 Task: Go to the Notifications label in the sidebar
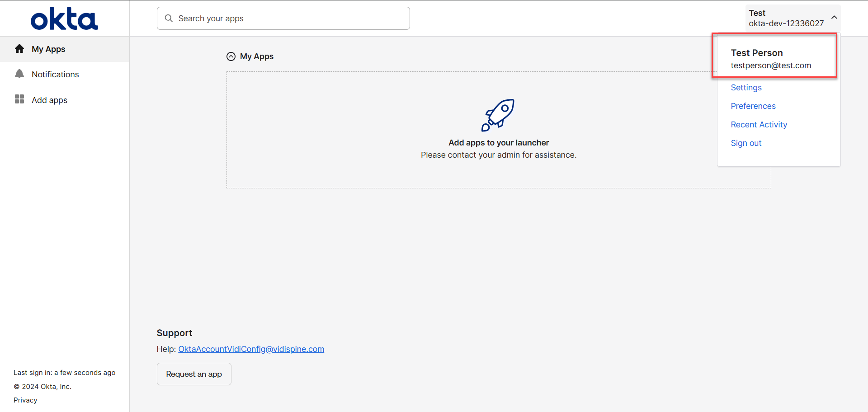[55, 75]
